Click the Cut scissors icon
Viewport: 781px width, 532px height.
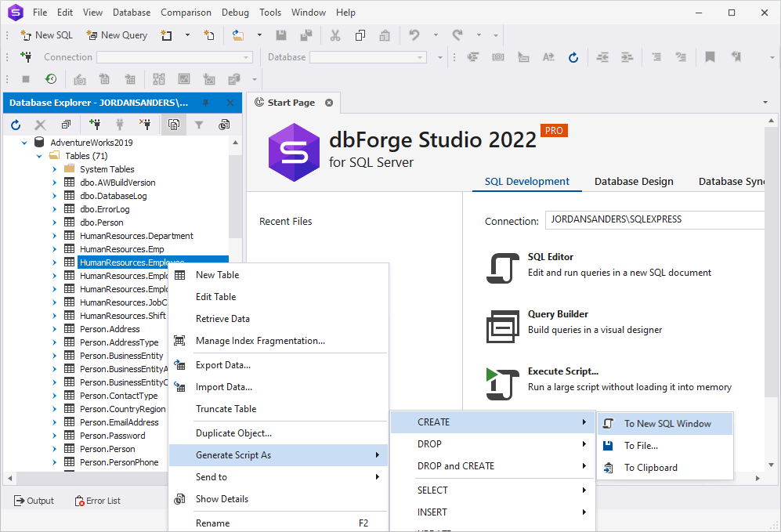pyautogui.click(x=335, y=35)
